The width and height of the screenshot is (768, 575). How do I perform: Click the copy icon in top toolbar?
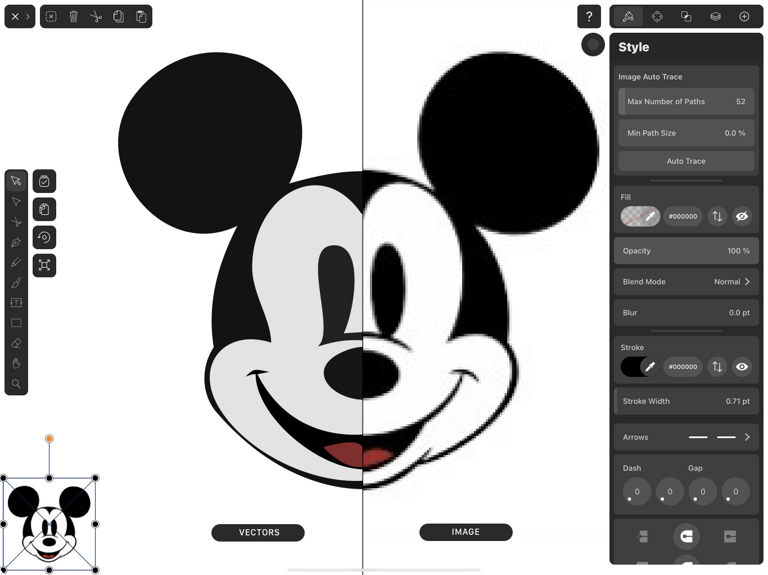[x=119, y=17]
